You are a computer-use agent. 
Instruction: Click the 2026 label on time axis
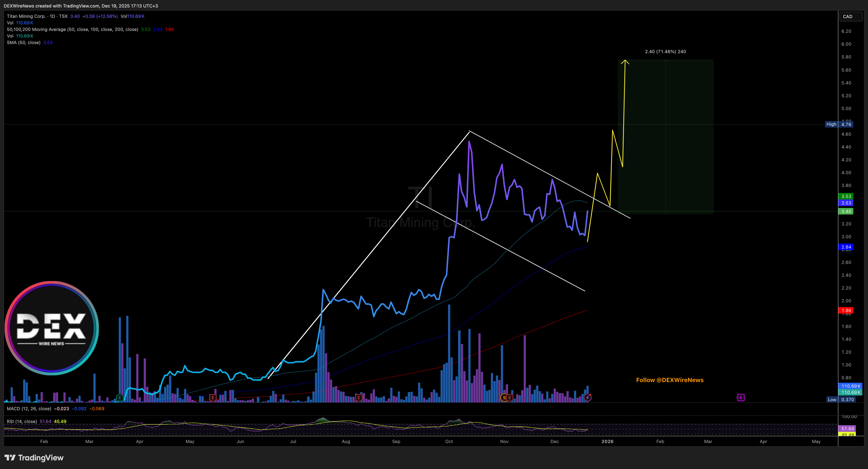607,441
